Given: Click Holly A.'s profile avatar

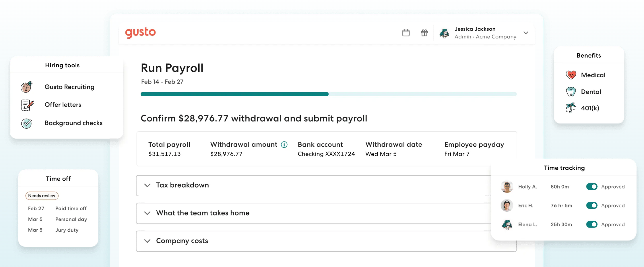Looking at the screenshot, I should tap(507, 186).
